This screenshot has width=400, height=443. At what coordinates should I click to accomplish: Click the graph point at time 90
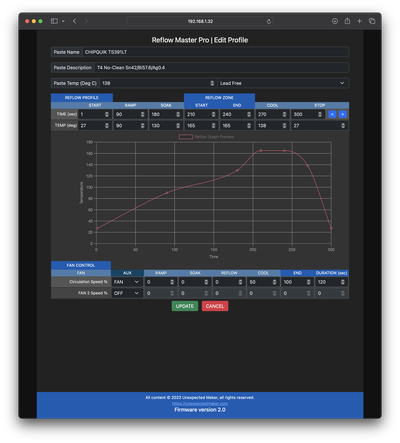(x=167, y=193)
